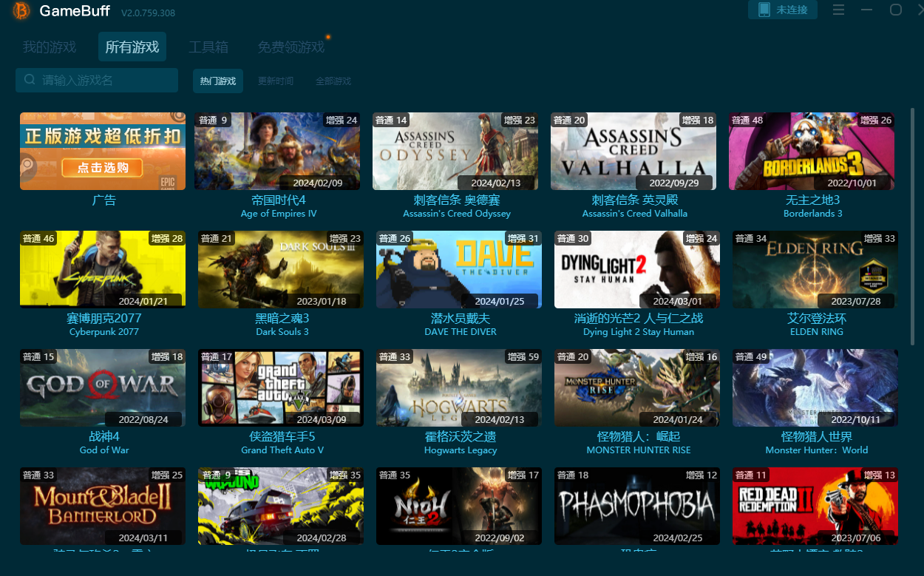Click the Dying Light 2 cover image
924x576 pixels.
(637, 270)
